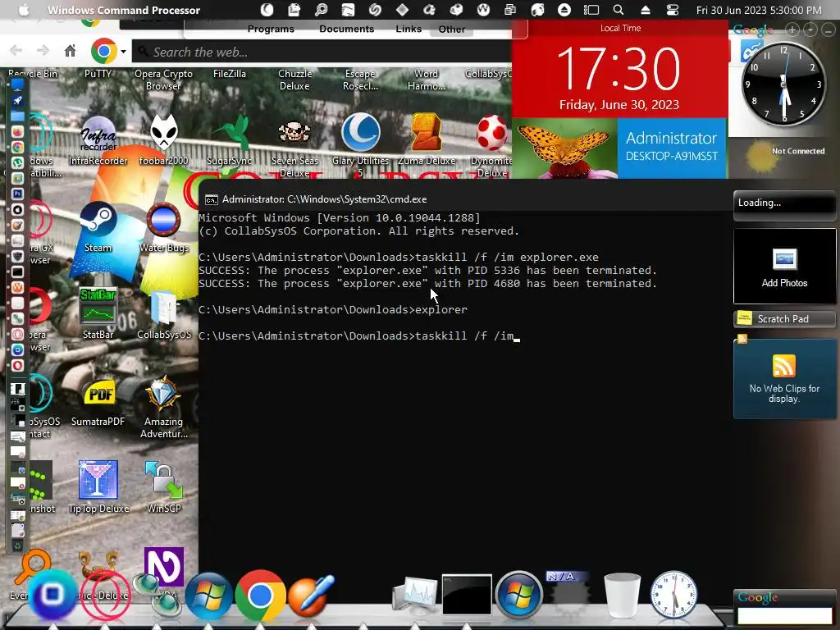
Task: Click the Google Chrome dock icon
Action: (x=260, y=596)
